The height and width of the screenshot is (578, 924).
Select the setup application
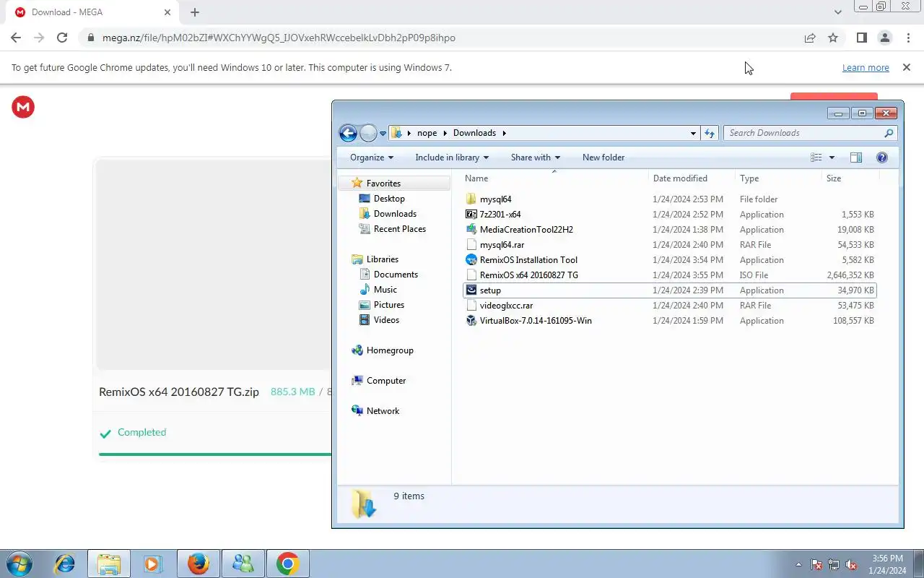pyautogui.click(x=490, y=290)
